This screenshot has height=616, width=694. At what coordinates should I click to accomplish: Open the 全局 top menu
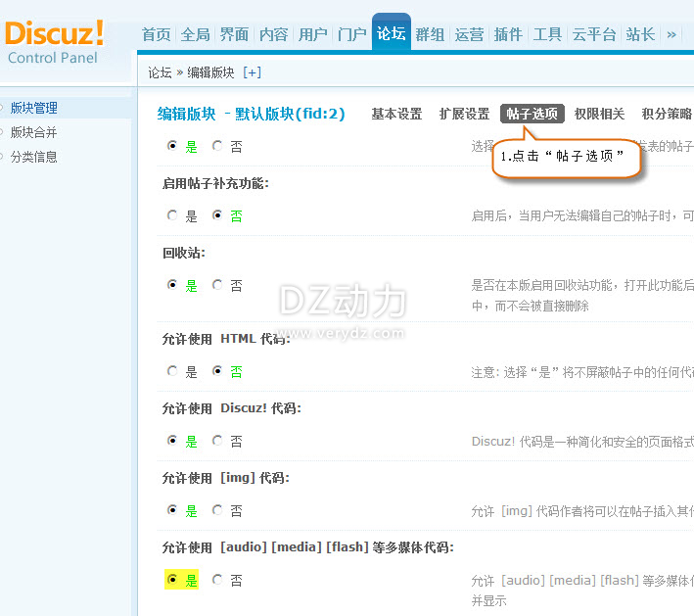point(195,34)
